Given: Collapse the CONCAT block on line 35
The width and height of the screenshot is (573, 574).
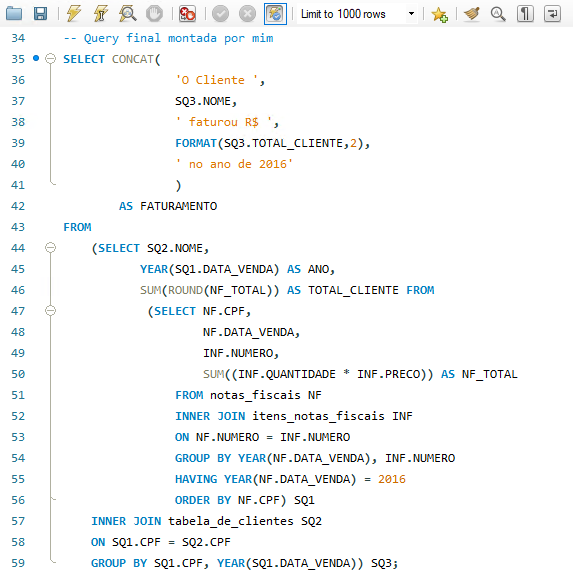Looking at the screenshot, I should tap(51, 59).
